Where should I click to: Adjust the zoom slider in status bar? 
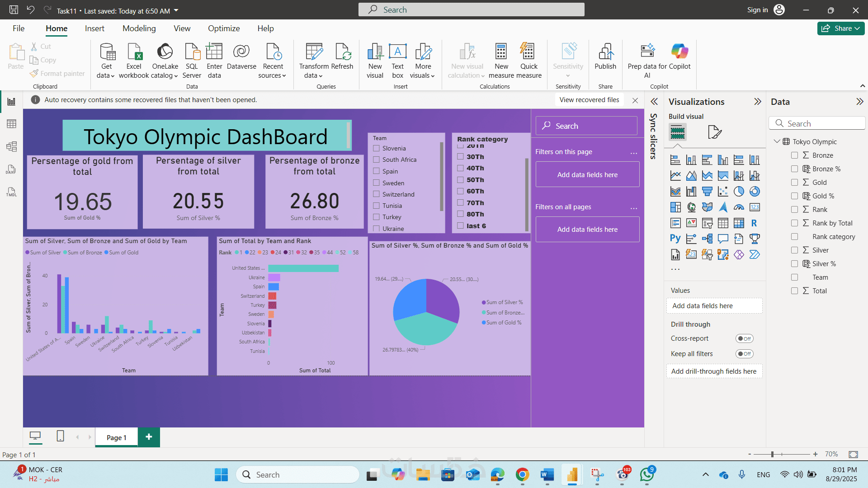tap(772, 454)
